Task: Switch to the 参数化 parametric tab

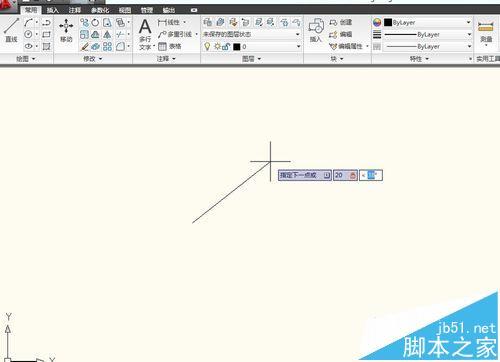Action: tap(100, 10)
